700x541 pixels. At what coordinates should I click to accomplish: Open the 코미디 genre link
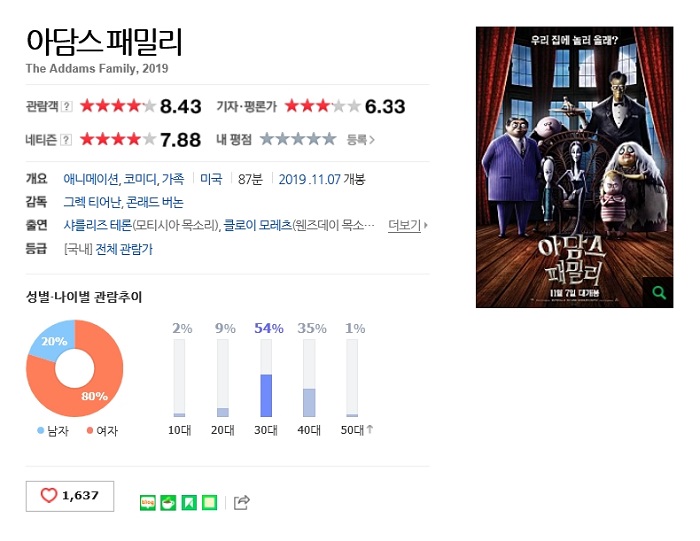pyautogui.click(x=140, y=179)
